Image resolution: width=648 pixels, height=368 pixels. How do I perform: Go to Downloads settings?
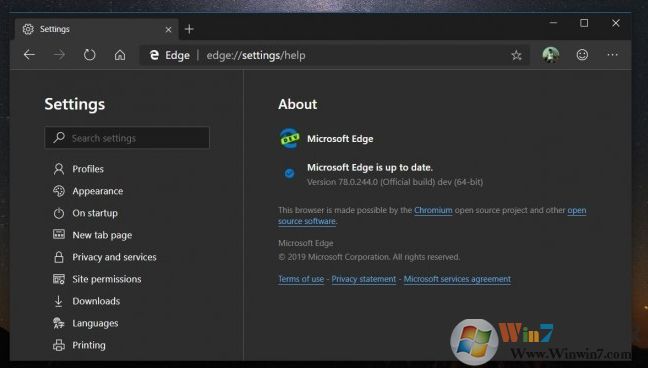click(96, 301)
